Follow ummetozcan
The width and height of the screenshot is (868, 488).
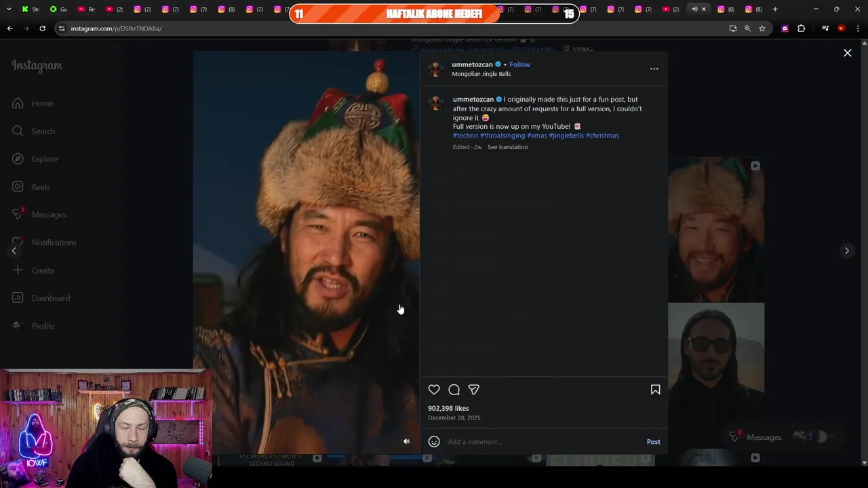click(x=519, y=64)
